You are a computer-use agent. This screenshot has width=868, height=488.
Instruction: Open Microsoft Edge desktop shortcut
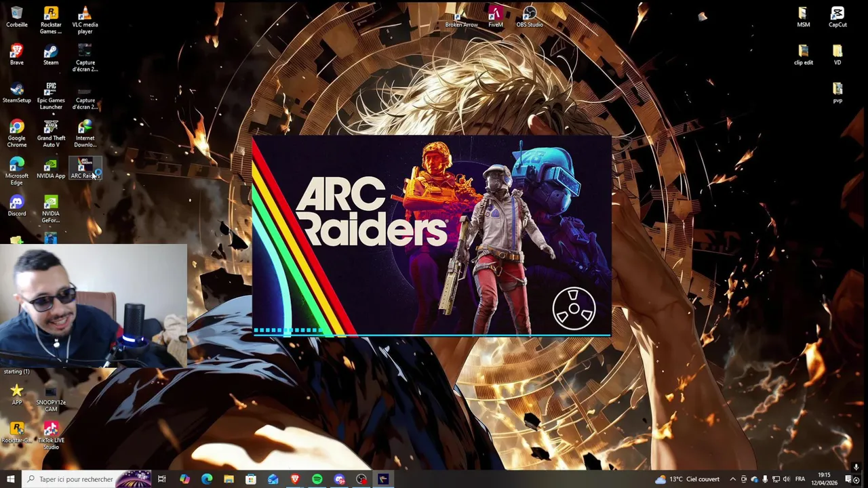click(17, 171)
